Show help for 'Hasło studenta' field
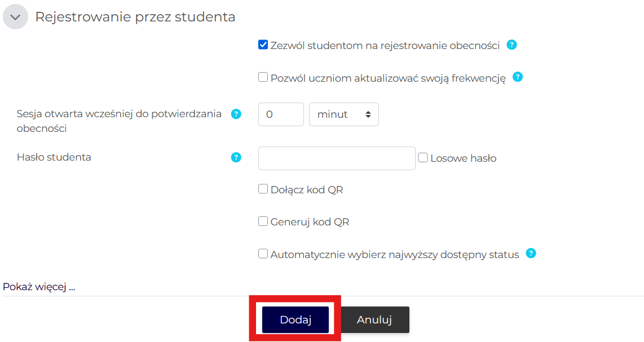Screen dimensions: 644x342 tap(236, 157)
